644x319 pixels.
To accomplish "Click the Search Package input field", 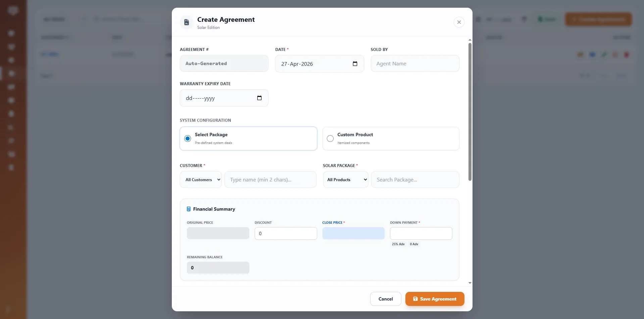I will pos(415,179).
